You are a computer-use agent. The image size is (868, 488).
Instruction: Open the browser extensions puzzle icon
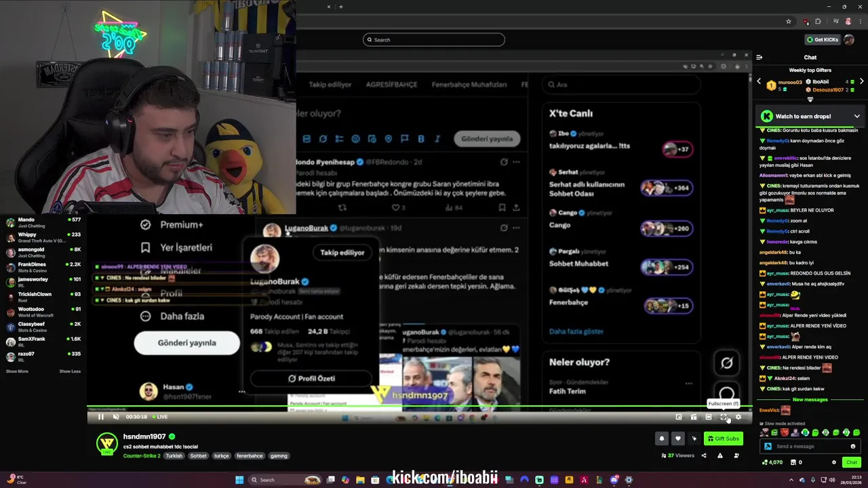pos(818,22)
